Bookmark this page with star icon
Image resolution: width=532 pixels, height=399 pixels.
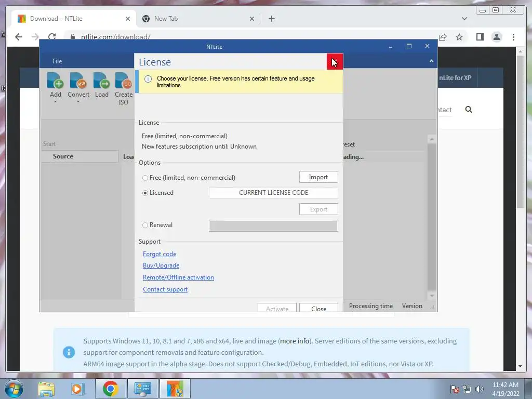point(459,37)
